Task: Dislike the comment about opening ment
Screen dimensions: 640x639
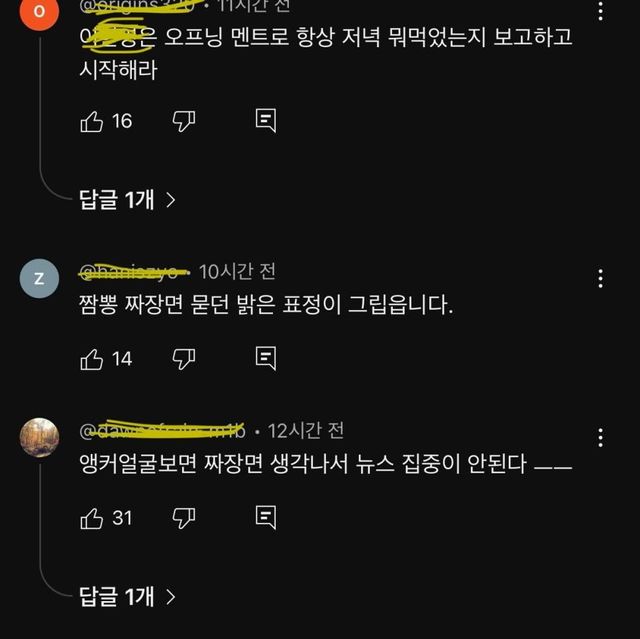Action: click(183, 121)
